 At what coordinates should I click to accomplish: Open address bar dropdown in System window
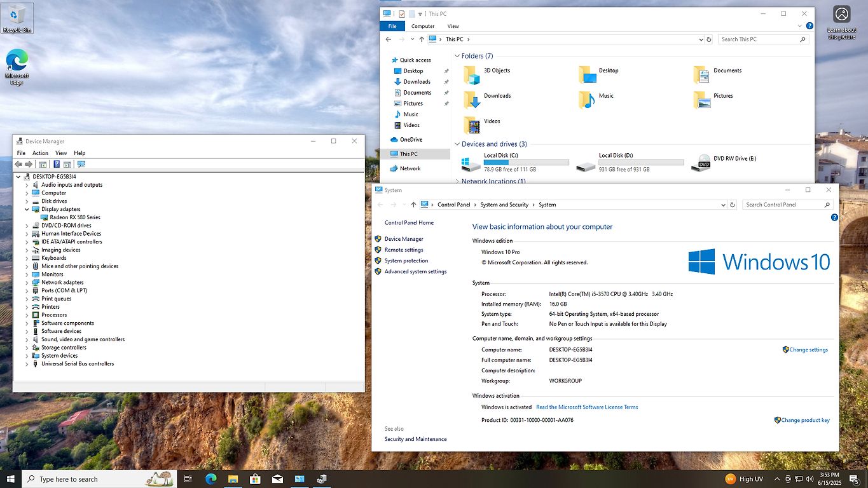tap(723, 205)
